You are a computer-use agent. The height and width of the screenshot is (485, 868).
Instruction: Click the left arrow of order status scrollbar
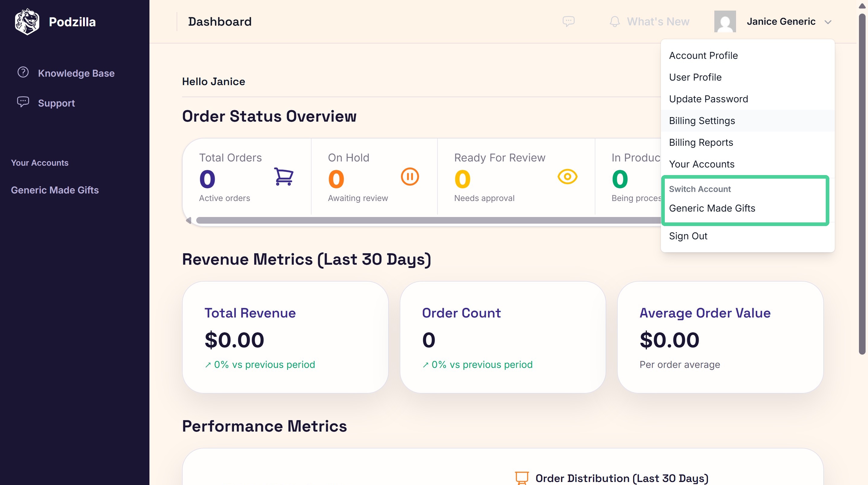188,220
